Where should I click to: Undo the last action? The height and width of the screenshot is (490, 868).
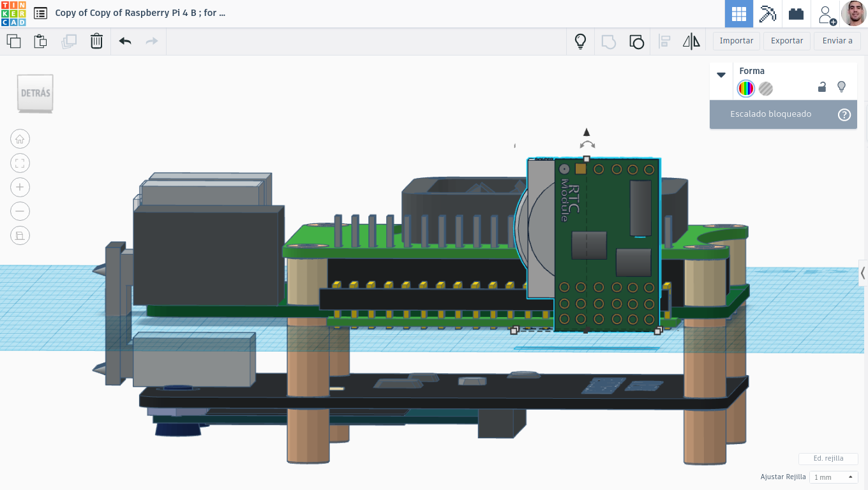(x=125, y=41)
